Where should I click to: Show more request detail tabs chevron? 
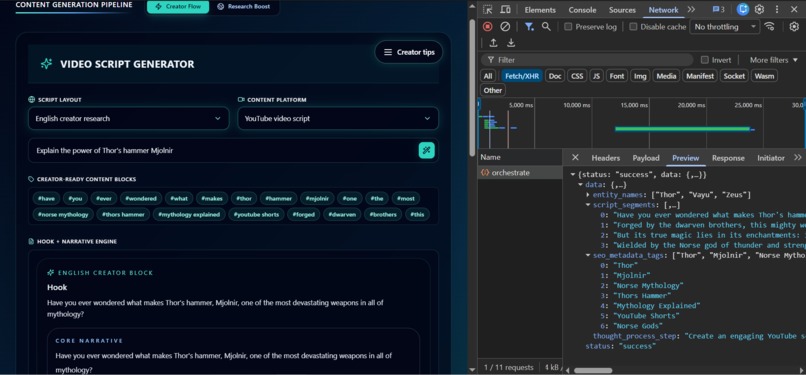[x=797, y=157]
